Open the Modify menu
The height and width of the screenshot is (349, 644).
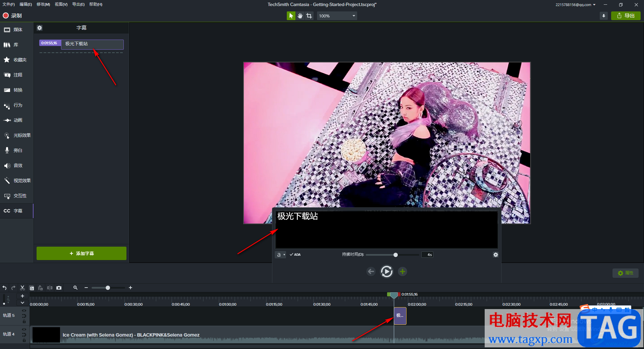click(x=43, y=4)
